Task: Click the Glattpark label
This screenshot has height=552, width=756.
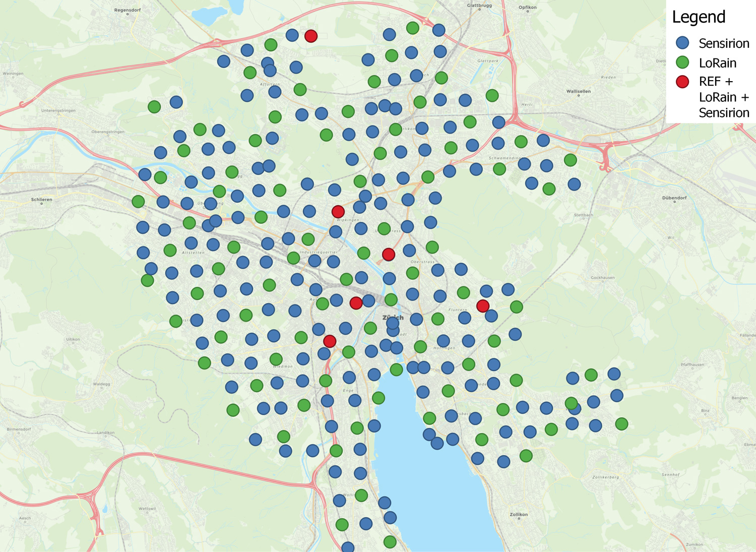Action: pyautogui.click(x=487, y=60)
